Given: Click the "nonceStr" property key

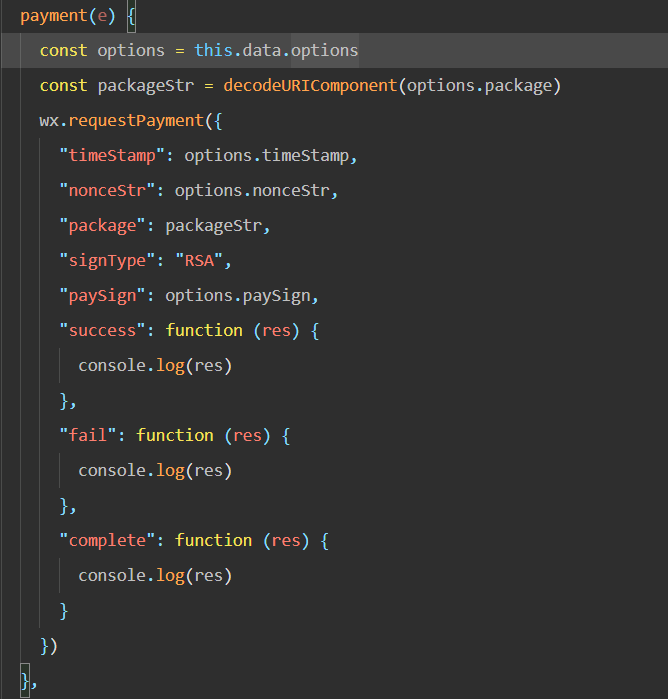Looking at the screenshot, I should 107,191.
